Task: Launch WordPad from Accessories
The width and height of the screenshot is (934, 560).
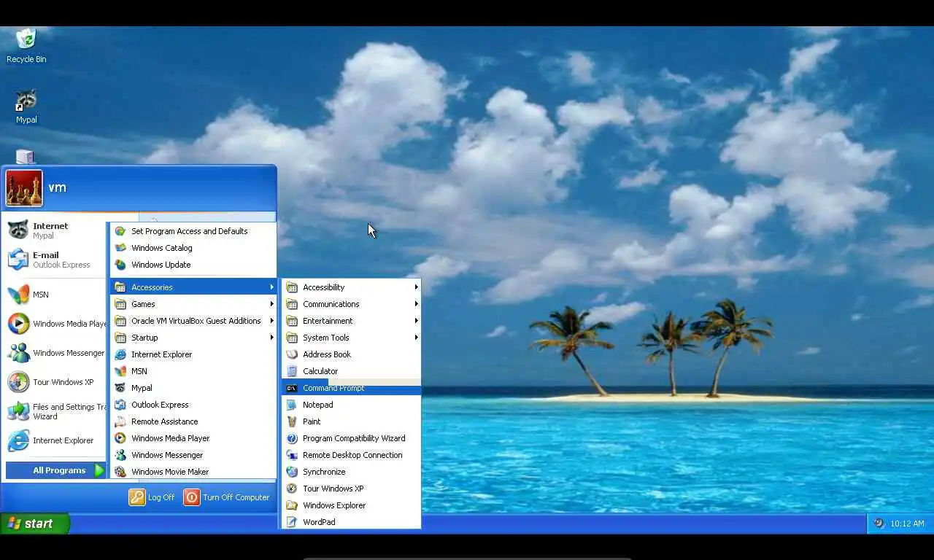Action: [352, 522]
